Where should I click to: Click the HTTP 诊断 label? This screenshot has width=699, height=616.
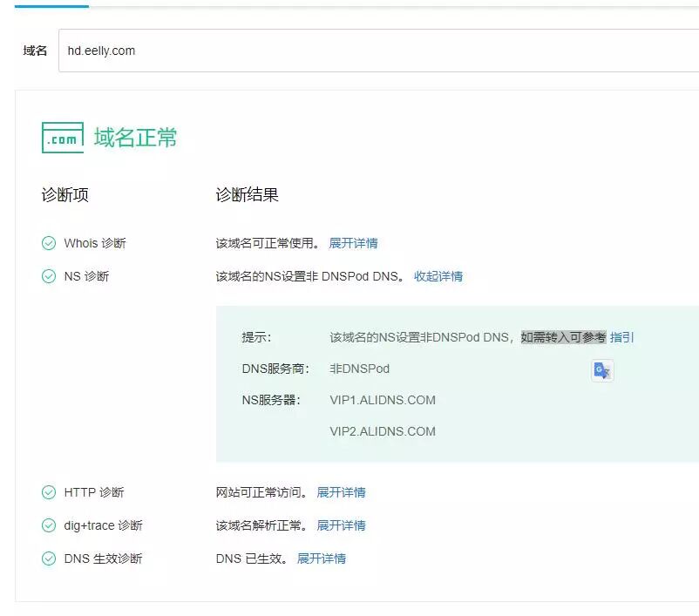coord(94,492)
